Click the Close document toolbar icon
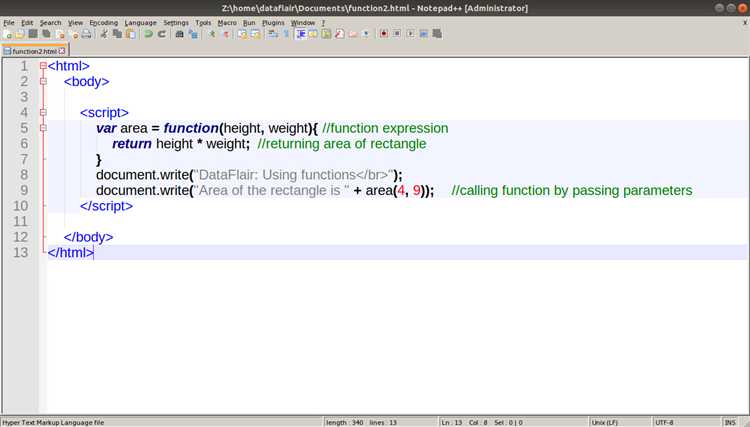750x427 pixels. click(x=60, y=34)
